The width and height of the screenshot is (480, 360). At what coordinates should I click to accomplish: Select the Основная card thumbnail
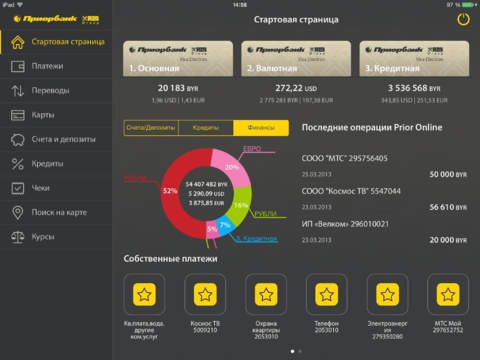point(178,59)
